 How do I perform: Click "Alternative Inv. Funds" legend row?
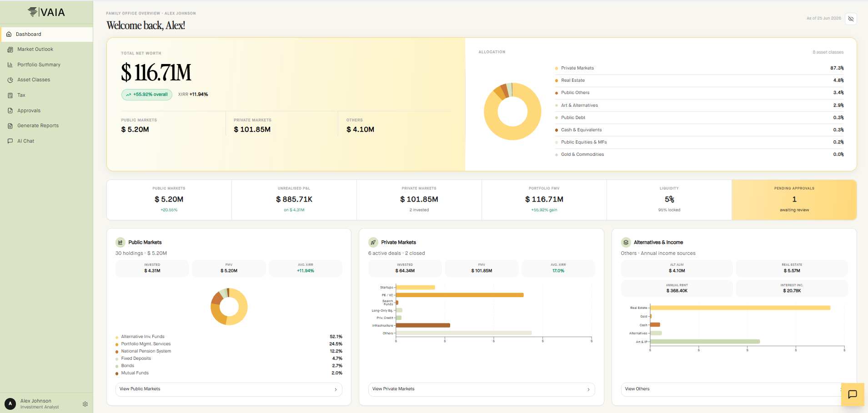pos(229,337)
